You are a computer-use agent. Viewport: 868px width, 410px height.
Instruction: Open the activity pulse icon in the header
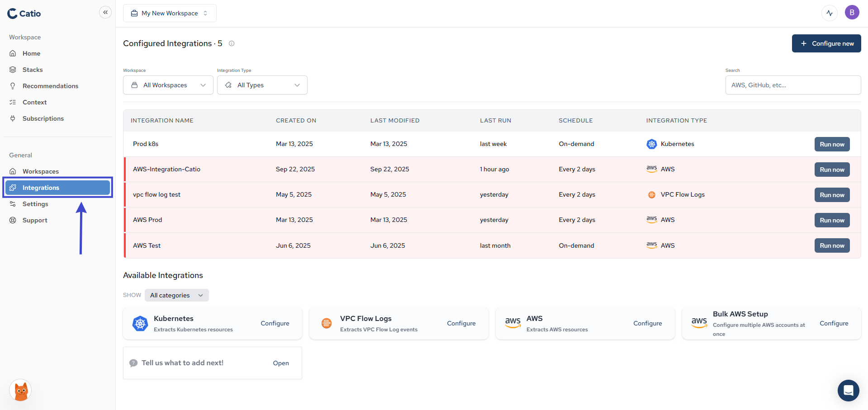pos(829,13)
